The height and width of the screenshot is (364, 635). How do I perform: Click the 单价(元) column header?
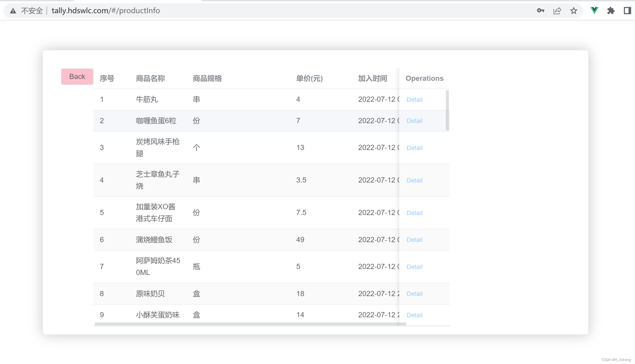point(309,78)
